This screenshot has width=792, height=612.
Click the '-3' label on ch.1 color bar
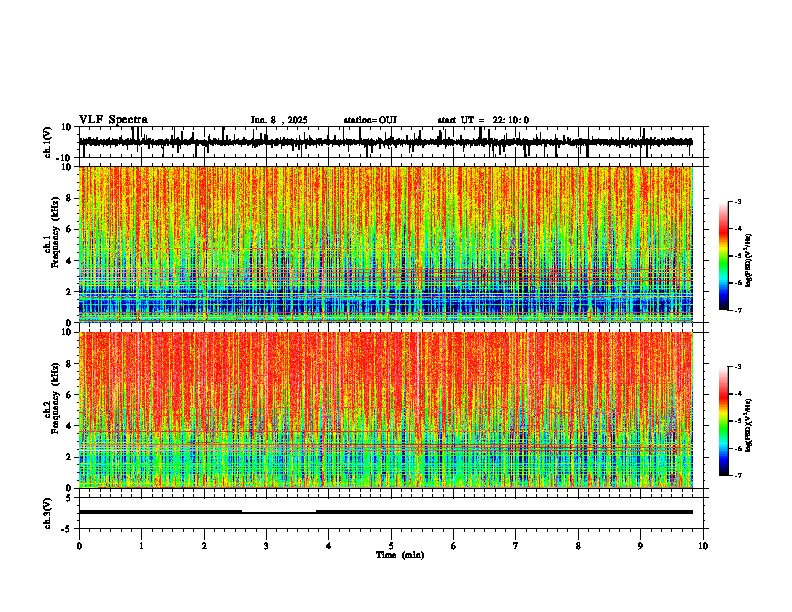(x=738, y=201)
